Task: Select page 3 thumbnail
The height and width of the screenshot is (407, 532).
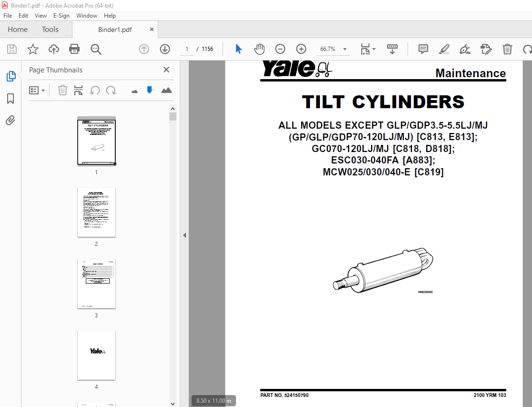Action: (x=96, y=284)
